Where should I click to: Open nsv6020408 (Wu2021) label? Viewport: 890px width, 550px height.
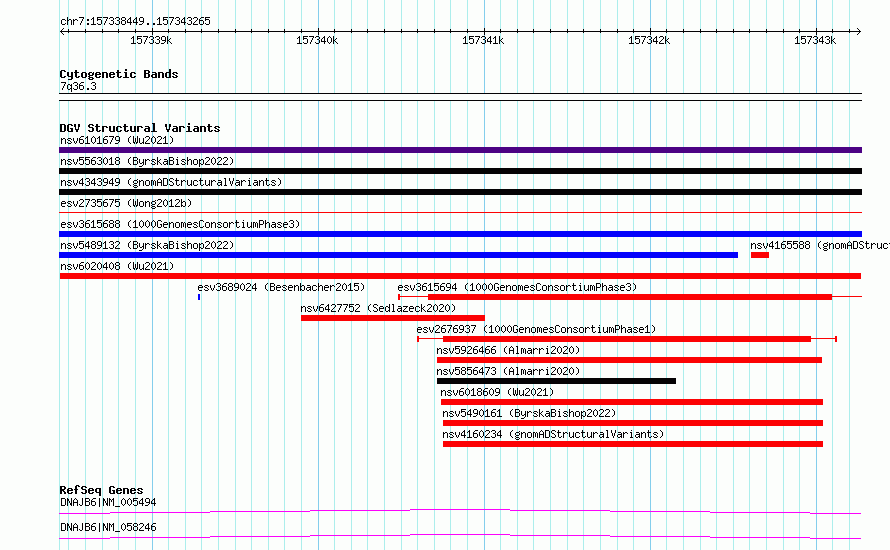[117, 266]
